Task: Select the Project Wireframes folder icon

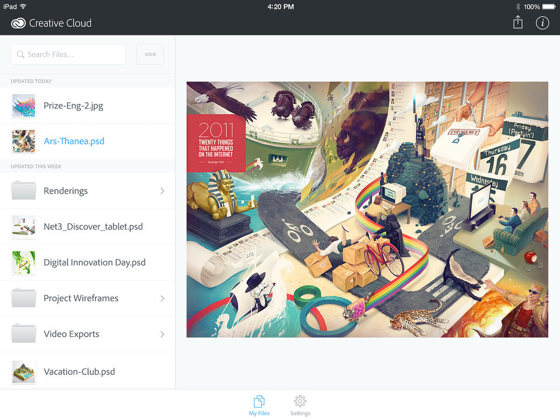Action: [24, 298]
